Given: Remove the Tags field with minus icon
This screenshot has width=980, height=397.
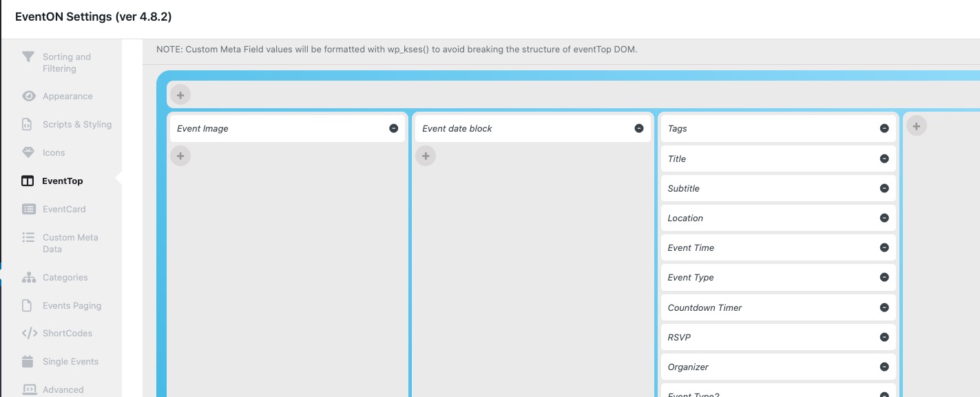Looking at the screenshot, I should pos(884,128).
